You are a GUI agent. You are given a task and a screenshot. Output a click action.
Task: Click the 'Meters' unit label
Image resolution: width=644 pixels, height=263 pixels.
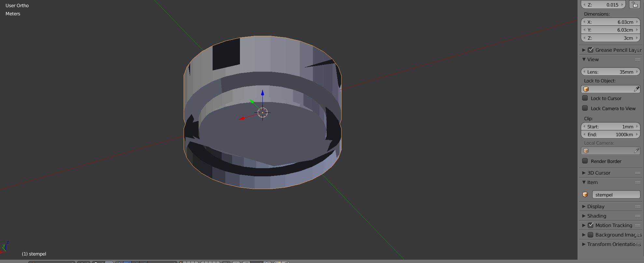[13, 14]
